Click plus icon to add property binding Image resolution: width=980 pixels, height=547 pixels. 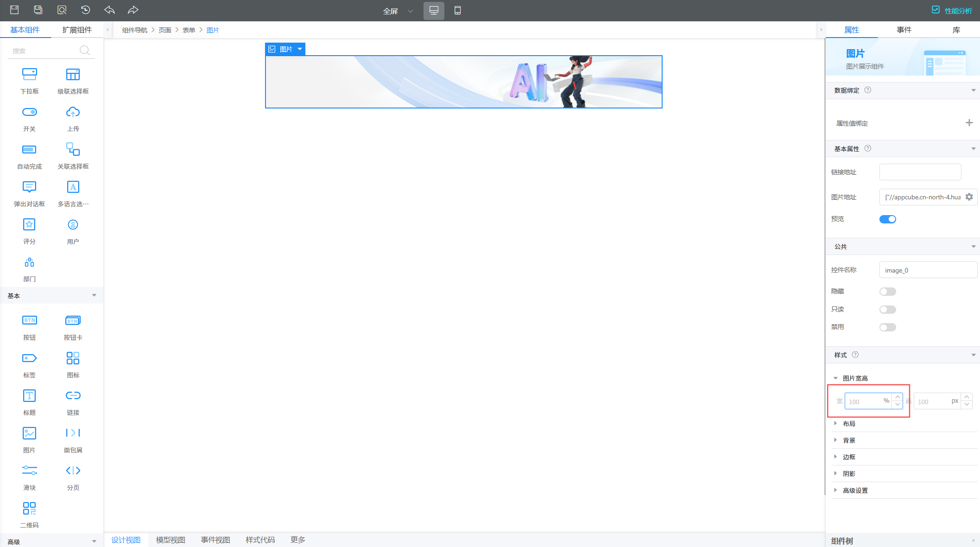969,123
